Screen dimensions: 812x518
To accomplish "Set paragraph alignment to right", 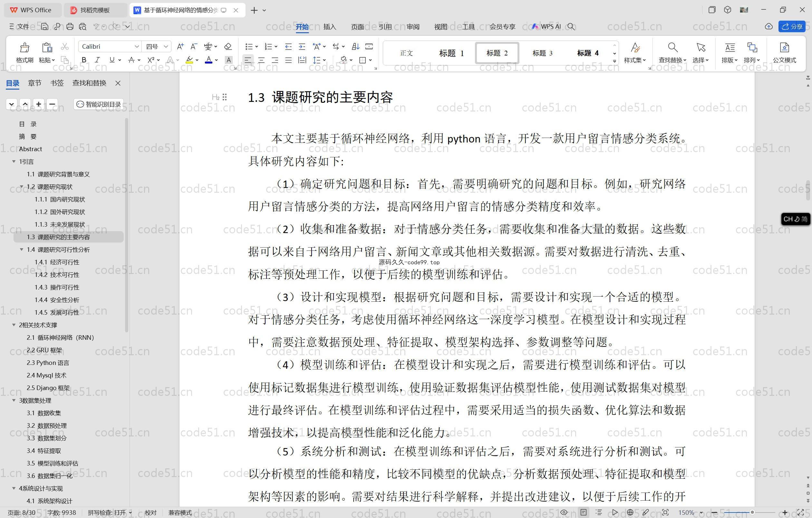I will tap(275, 60).
